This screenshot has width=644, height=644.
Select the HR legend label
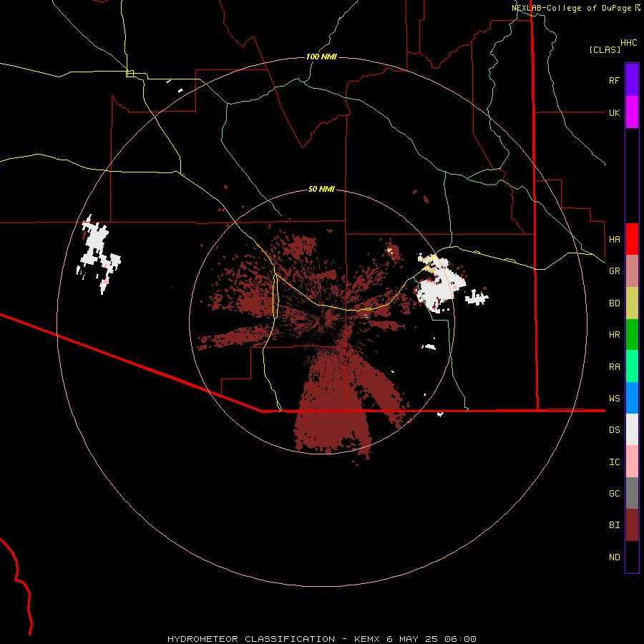pos(614,335)
